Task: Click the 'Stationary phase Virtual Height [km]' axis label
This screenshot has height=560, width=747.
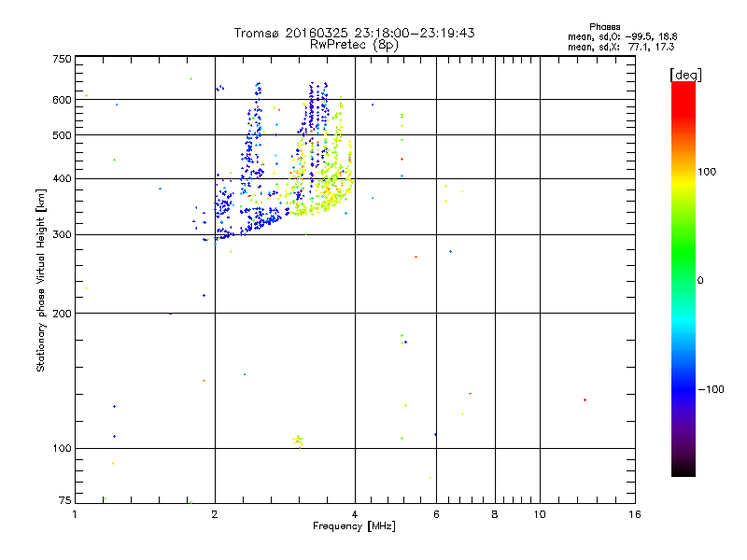Action: (x=41, y=280)
